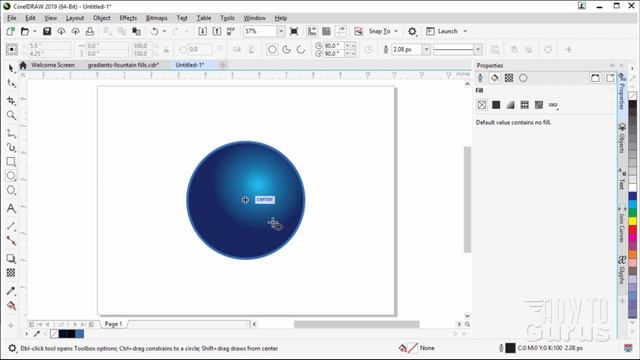Switch ellipse to Pie shape

287,49
